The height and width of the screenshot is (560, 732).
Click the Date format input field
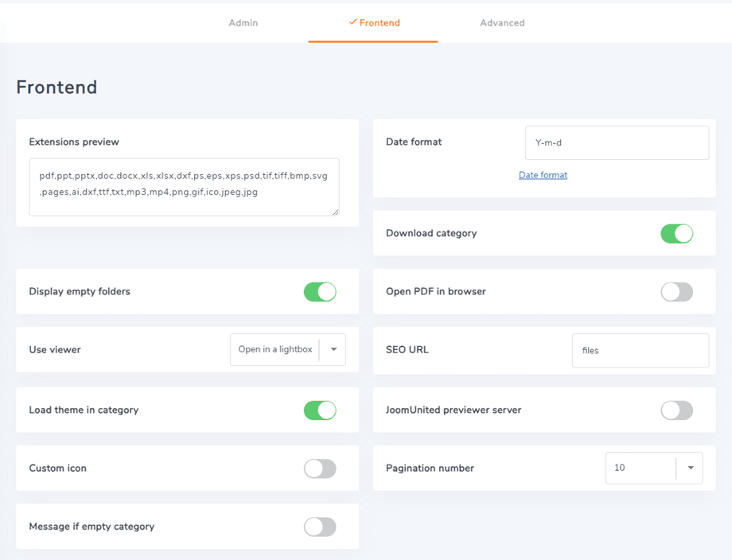(x=617, y=143)
